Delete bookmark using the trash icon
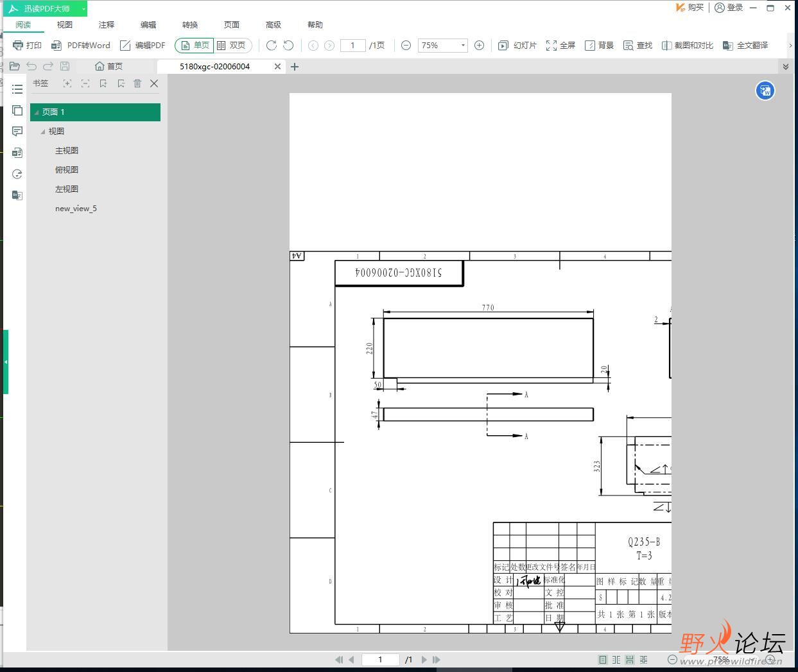Viewport: 798px width, 672px height. 137,83
